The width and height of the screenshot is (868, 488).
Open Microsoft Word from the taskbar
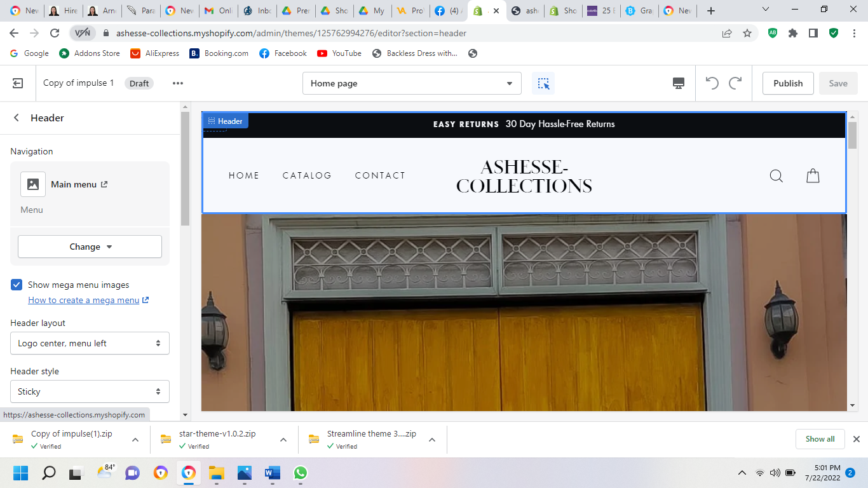click(x=273, y=473)
